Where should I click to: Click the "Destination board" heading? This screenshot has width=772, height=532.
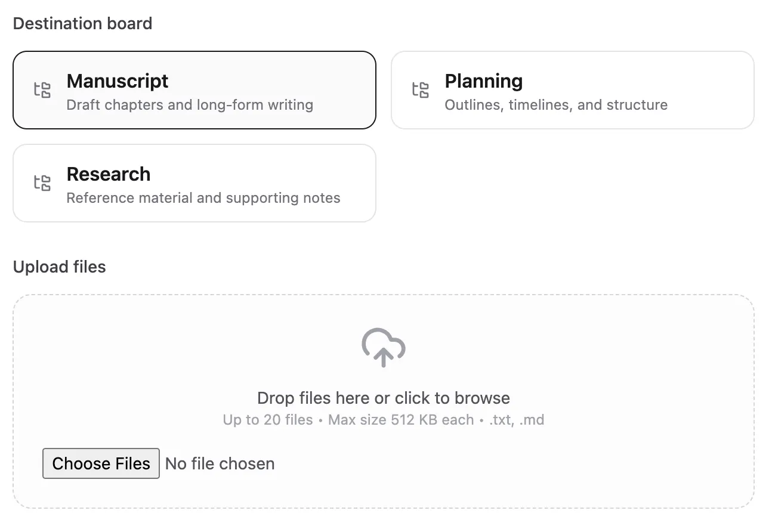coord(83,23)
